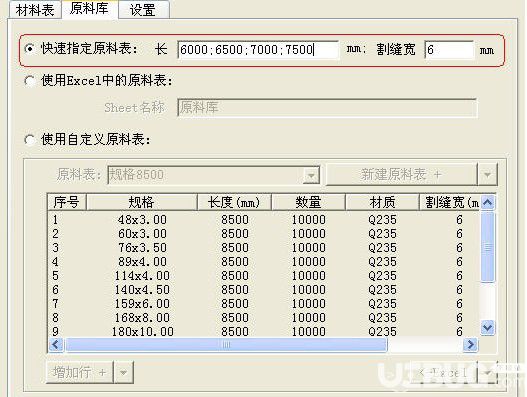The width and height of the screenshot is (527, 397).
Task: Click the 割缝宽 value 6 in row 7
Action: 459,304
